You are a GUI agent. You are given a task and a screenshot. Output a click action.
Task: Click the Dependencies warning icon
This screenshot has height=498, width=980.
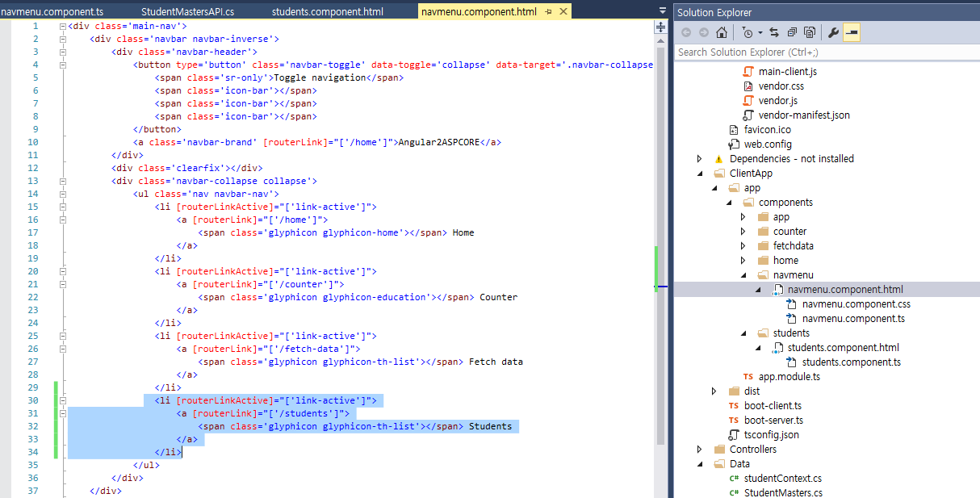pos(718,159)
